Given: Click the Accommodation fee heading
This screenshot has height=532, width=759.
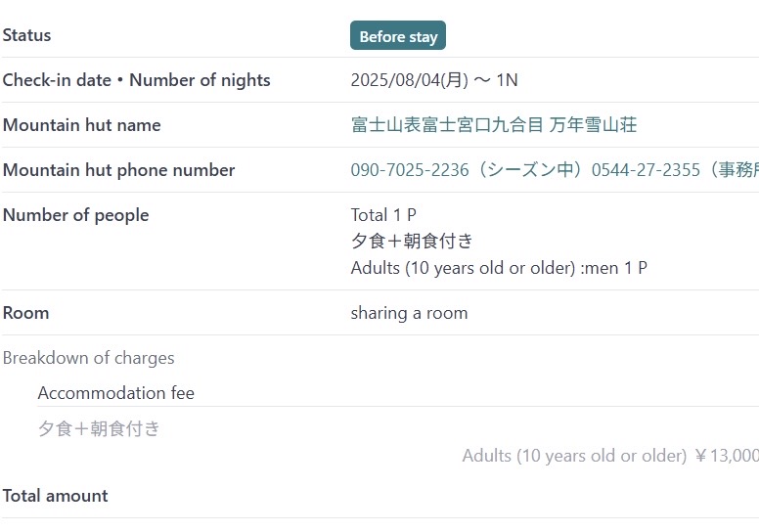Looking at the screenshot, I should 116,393.
